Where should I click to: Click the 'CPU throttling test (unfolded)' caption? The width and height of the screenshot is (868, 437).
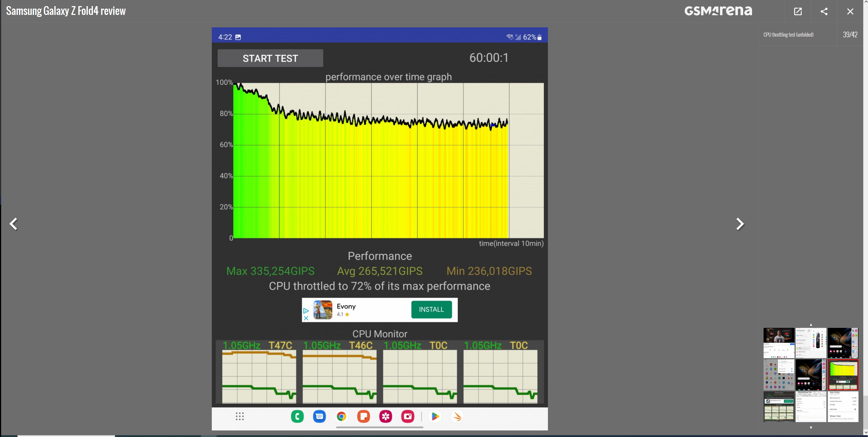[788, 34]
